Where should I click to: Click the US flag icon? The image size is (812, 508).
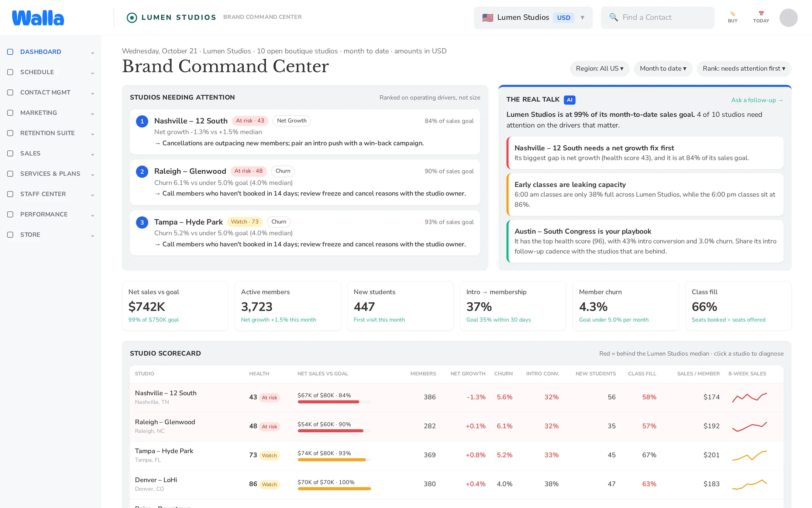[488, 17]
